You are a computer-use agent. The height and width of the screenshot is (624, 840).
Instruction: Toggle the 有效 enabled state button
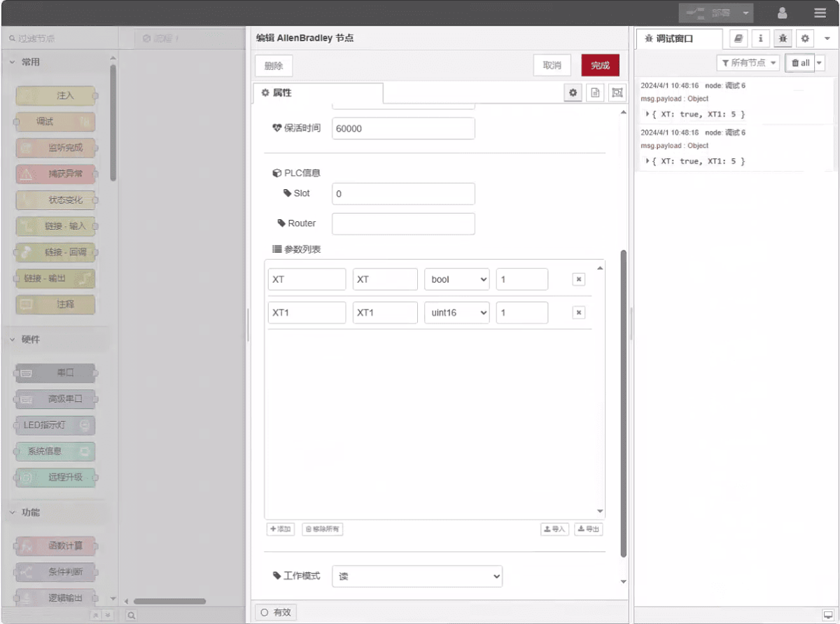[x=276, y=612]
